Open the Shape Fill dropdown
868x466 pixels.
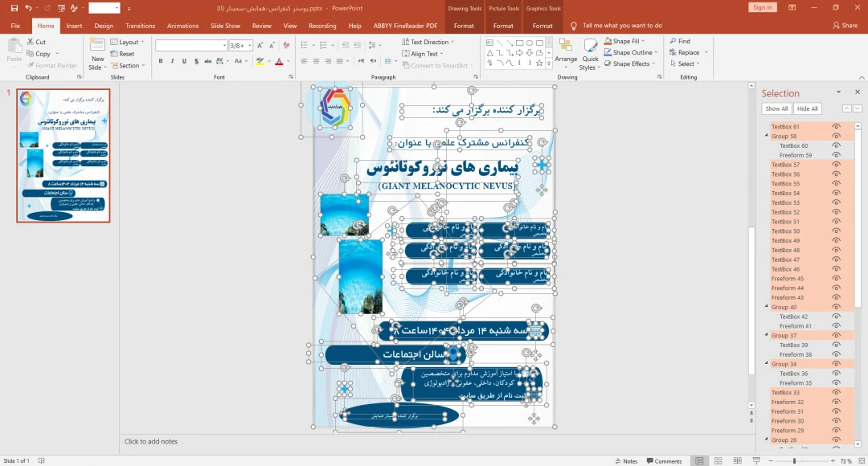coord(630,41)
